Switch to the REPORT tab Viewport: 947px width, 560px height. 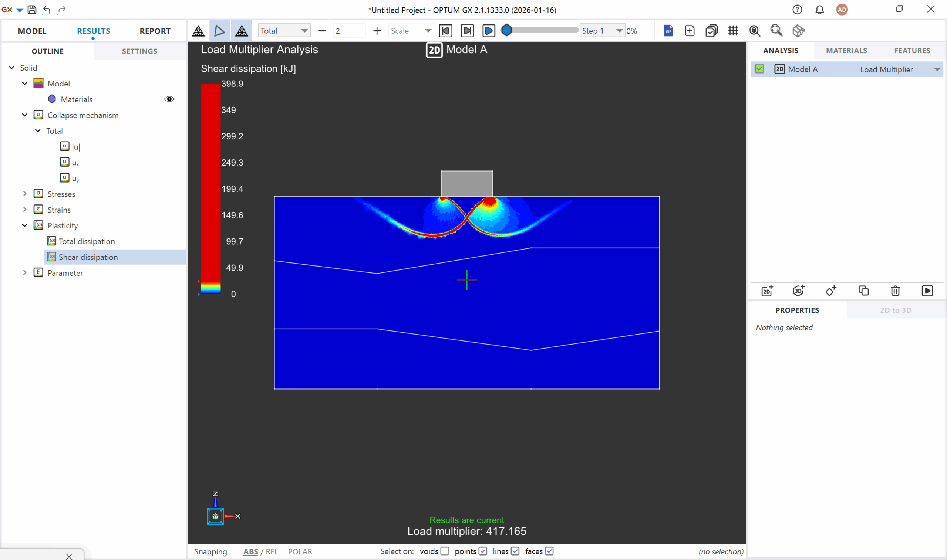(155, 31)
